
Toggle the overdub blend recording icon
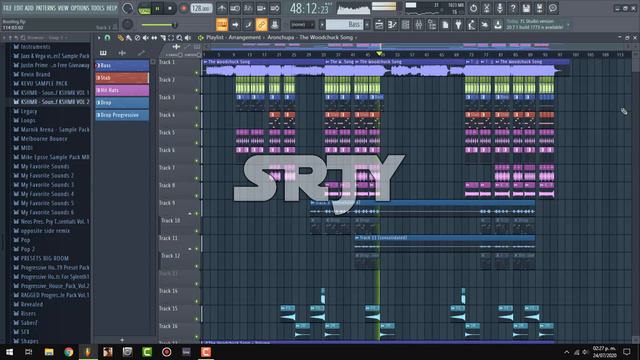point(261,8)
